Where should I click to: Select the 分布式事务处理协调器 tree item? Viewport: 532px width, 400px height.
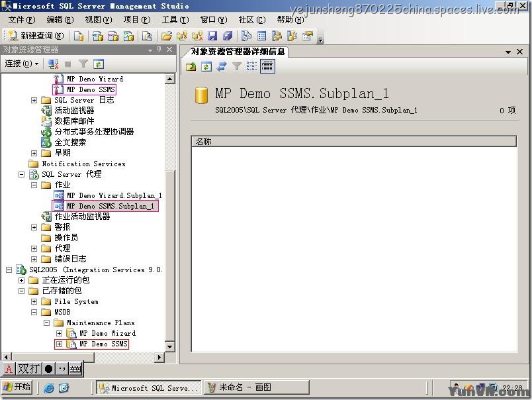tap(94, 132)
